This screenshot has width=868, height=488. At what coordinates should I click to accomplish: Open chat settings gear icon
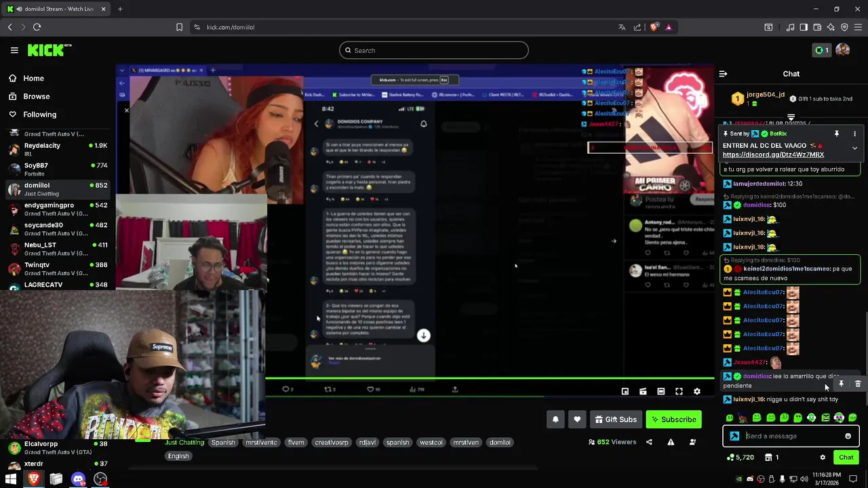point(823,457)
